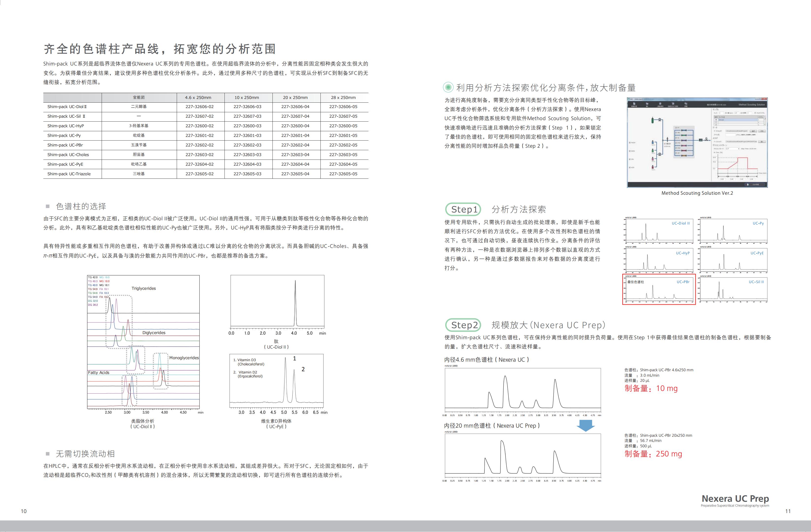Click the green circle bullet beside 利用分析方法 heading
This screenshot has width=811, height=532.
click(x=448, y=88)
